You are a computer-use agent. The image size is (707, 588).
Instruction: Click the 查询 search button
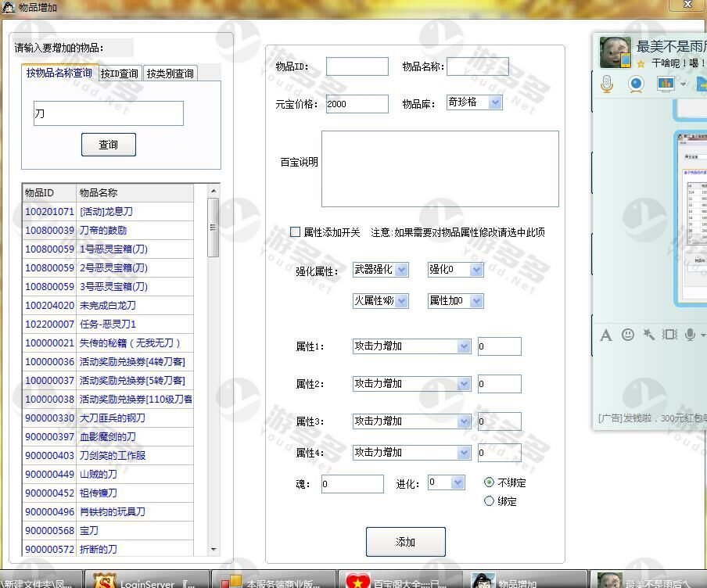coord(108,145)
